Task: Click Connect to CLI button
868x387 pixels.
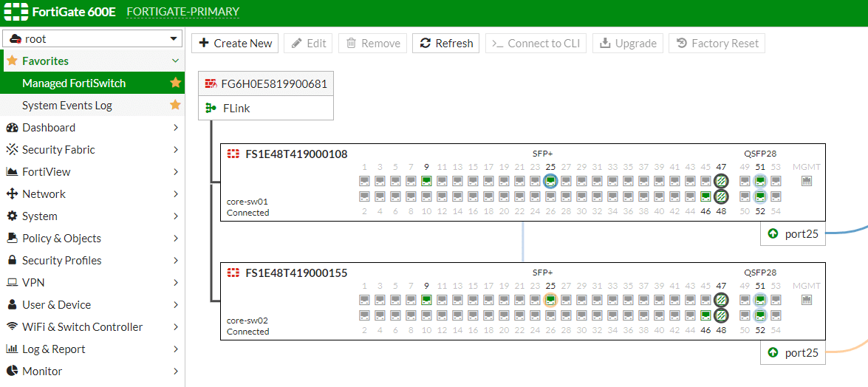Action: click(536, 43)
